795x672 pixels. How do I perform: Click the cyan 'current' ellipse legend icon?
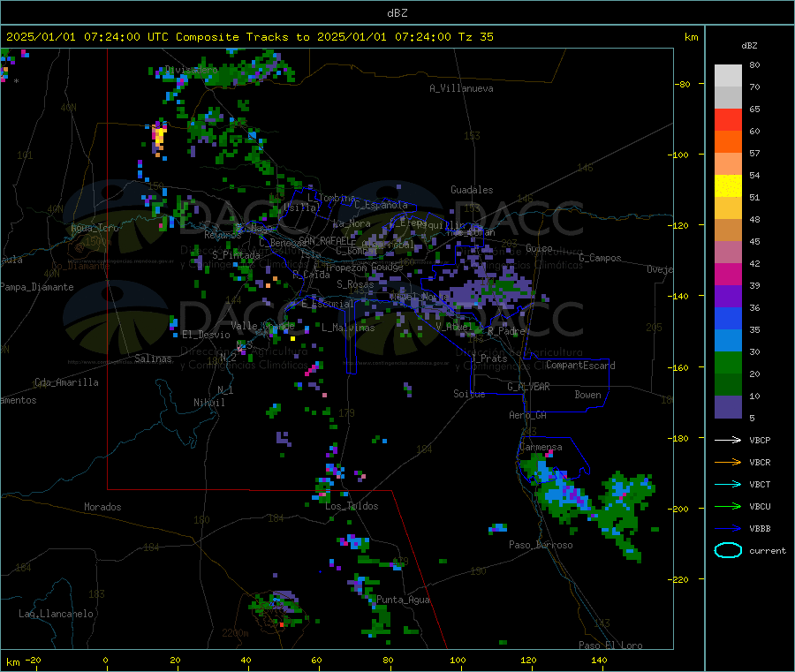728,550
